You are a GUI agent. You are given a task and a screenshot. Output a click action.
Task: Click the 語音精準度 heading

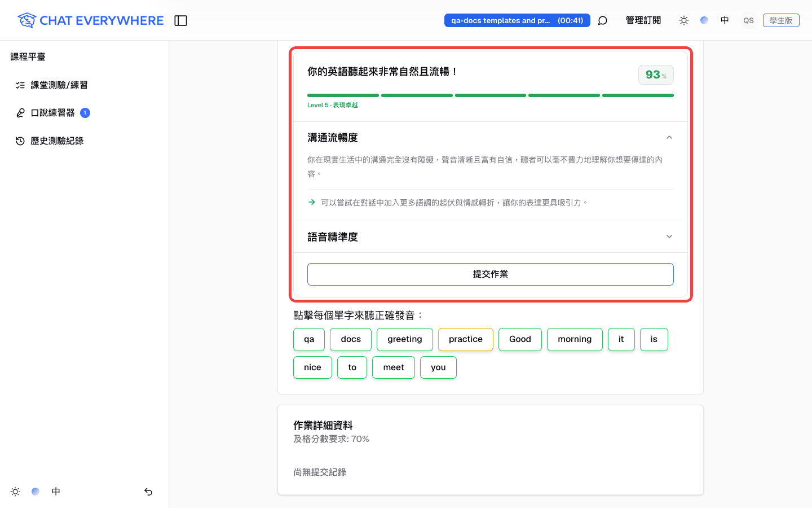tap(333, 237)
